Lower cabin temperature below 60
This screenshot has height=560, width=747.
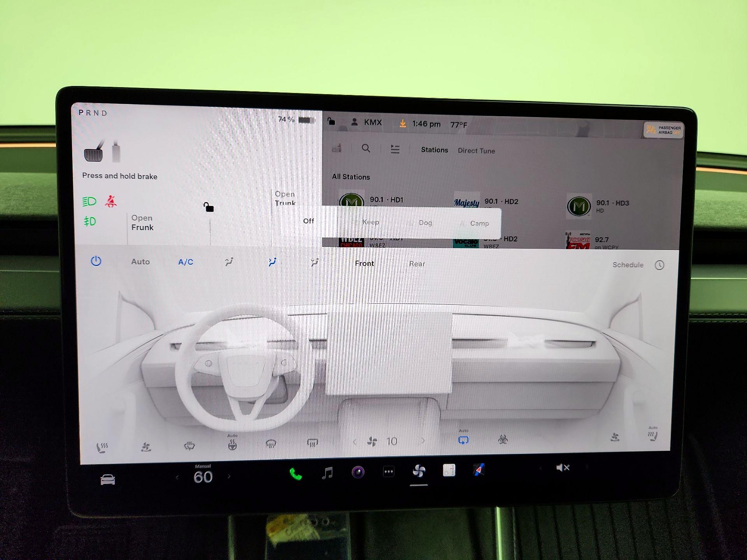[x=177, y=477]
